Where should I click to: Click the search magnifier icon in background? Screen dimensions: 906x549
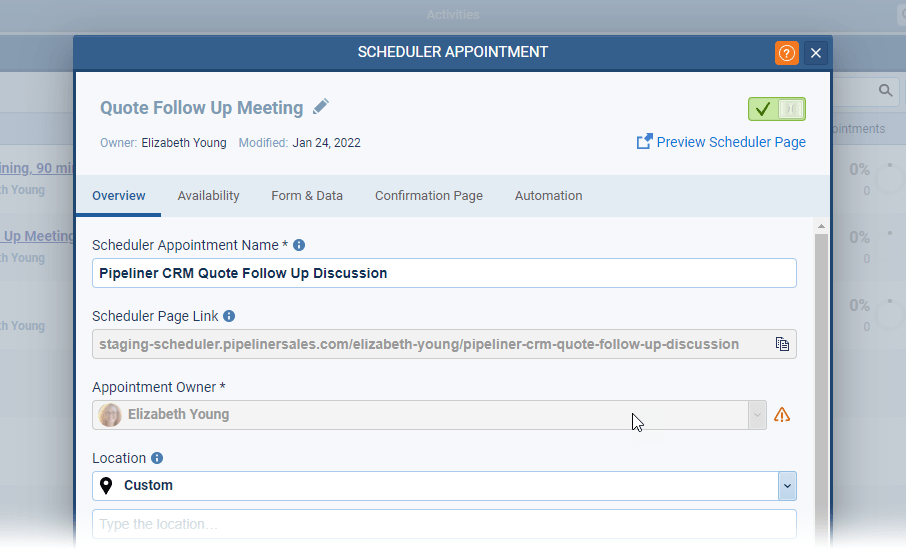tap(885, 91)
